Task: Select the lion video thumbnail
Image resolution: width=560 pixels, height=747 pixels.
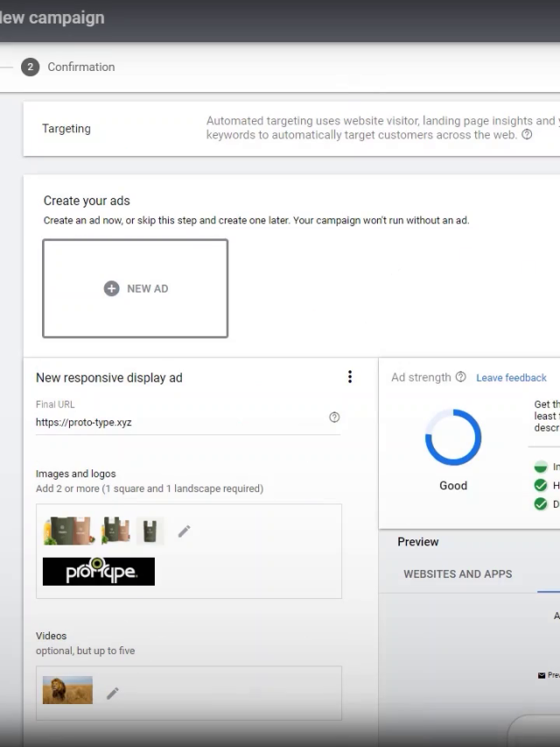Action: click(67, 690)
